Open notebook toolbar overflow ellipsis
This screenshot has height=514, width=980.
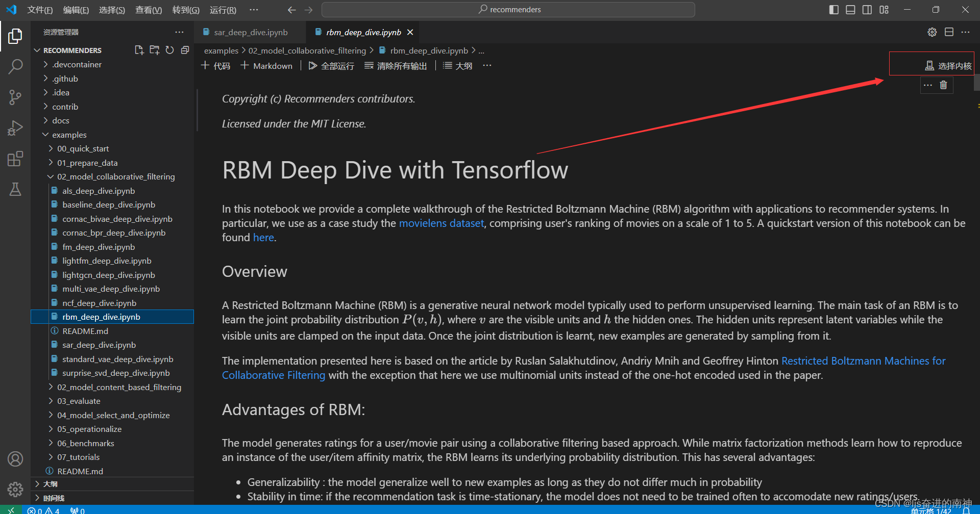click(487, 65)
